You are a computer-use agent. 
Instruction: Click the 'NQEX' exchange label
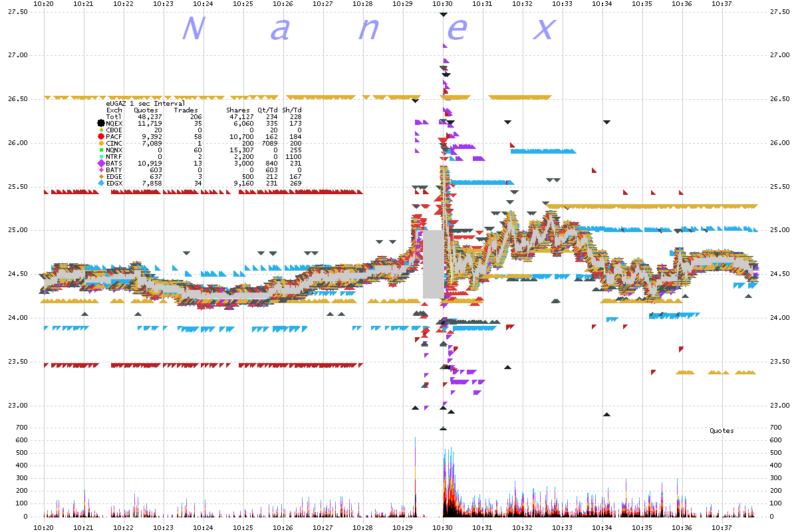[x=114, y=124]
